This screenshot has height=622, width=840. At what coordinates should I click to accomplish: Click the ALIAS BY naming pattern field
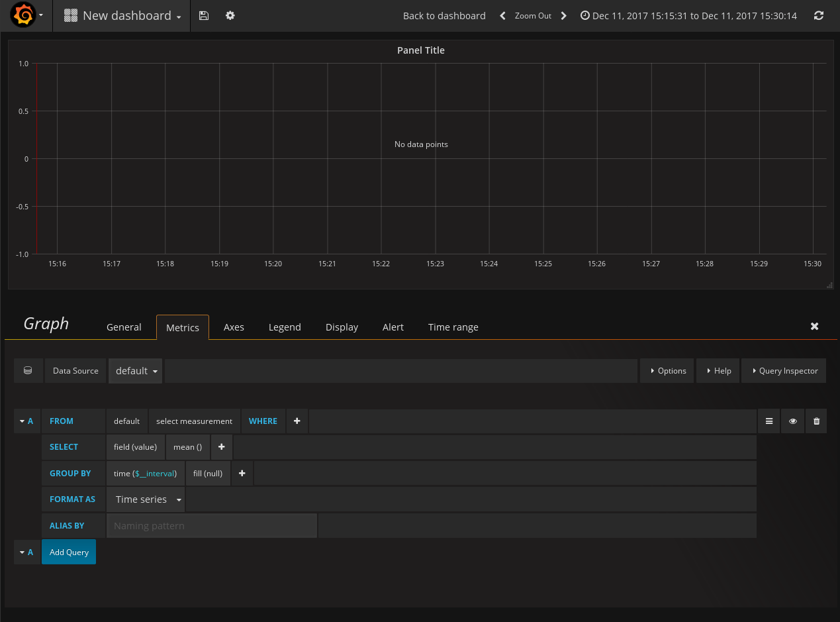(212, 526)
